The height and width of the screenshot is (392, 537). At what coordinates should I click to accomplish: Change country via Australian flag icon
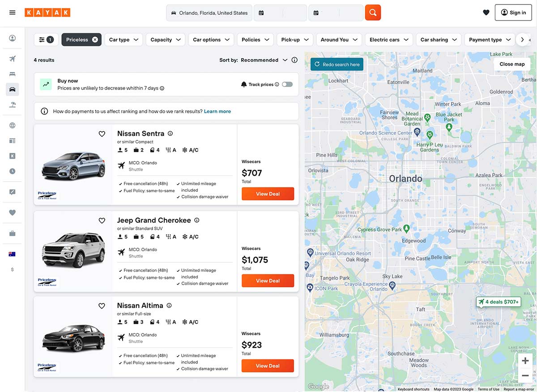click(12, 254)
